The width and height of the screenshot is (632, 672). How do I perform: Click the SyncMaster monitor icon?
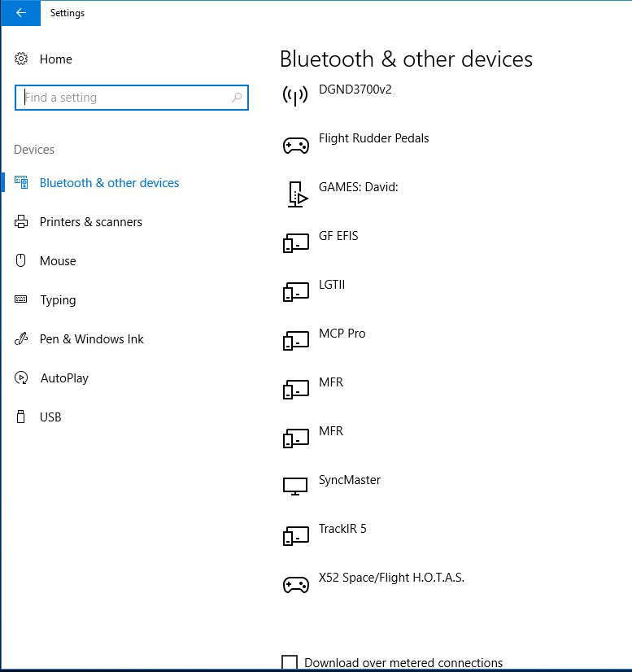[295, 487]
